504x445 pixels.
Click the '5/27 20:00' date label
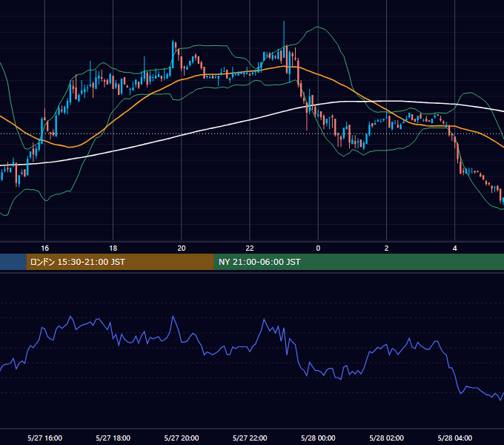182,438
